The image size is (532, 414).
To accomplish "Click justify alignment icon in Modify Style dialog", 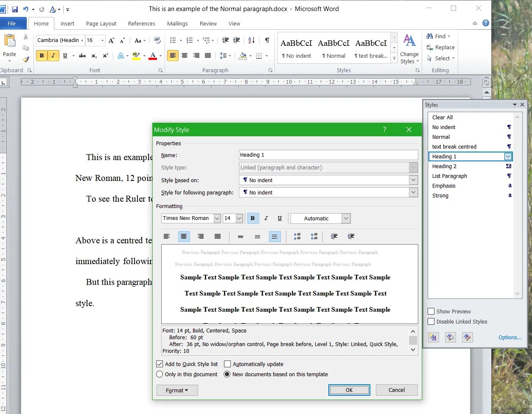I will (x=218, y=237).
